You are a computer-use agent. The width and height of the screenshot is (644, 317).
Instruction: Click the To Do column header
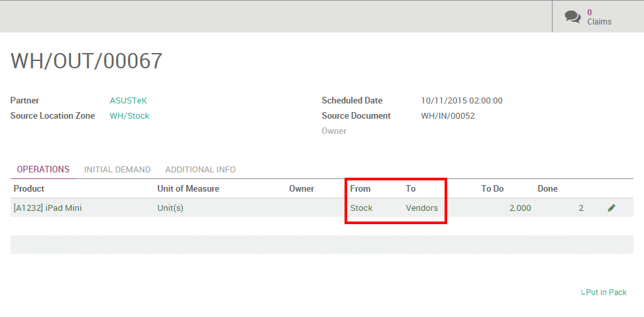point(492,189)
